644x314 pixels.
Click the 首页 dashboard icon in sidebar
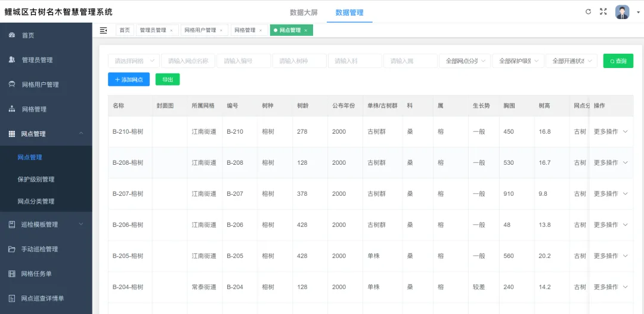point(12,35)
